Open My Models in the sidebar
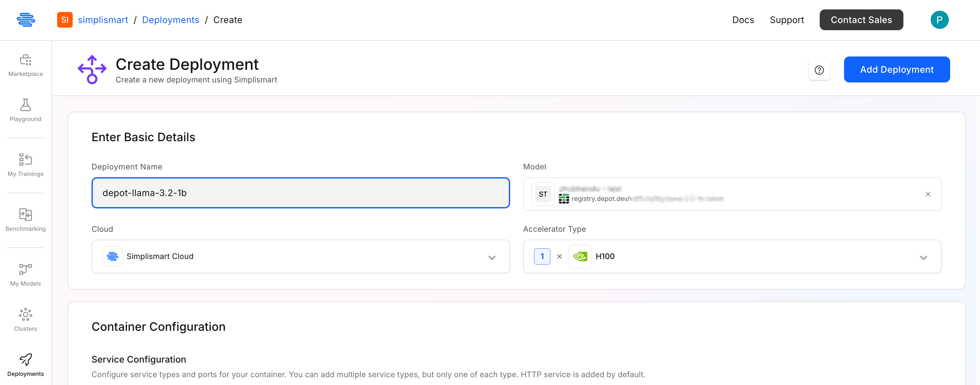Screen dimensions: 980x385 25,273
